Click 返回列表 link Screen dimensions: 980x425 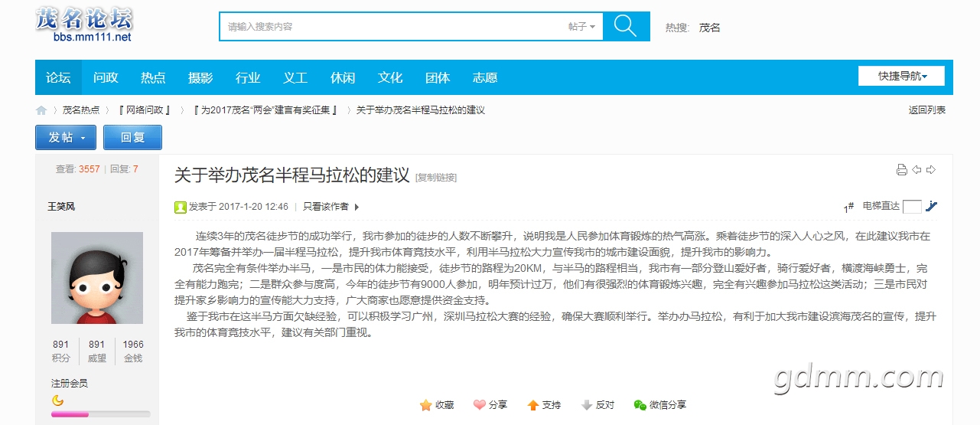click(x=927, y=110)
